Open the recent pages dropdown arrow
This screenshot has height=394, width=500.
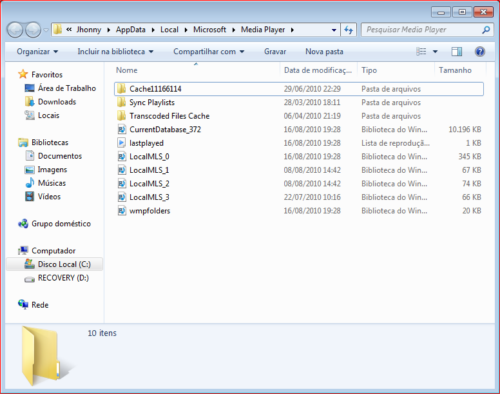(x=46, y=30)
